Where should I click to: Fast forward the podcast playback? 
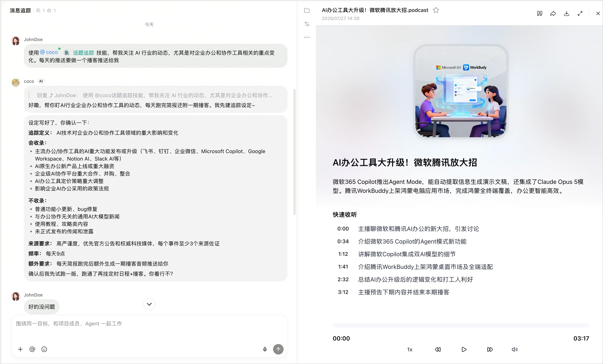[490, 349]
